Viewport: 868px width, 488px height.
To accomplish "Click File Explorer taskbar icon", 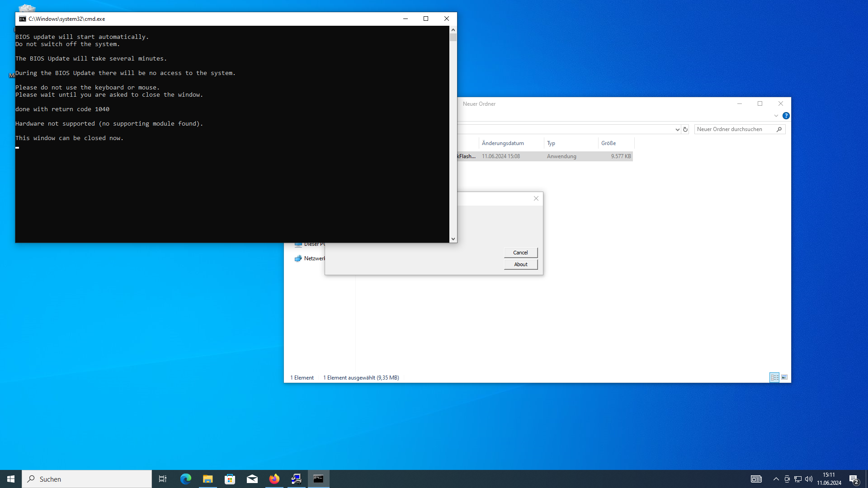I will (208, 479).
